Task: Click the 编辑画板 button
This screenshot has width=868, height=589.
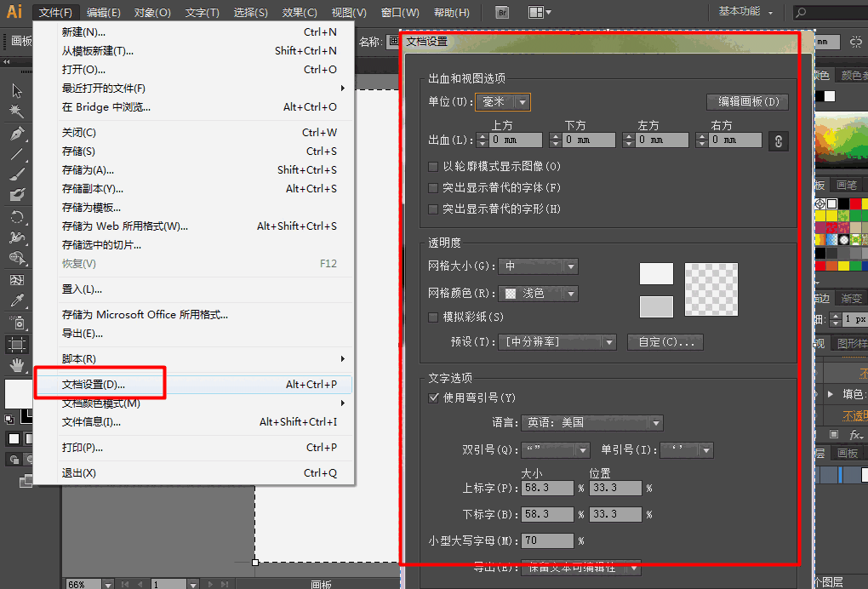Action: tap(747, 101)
